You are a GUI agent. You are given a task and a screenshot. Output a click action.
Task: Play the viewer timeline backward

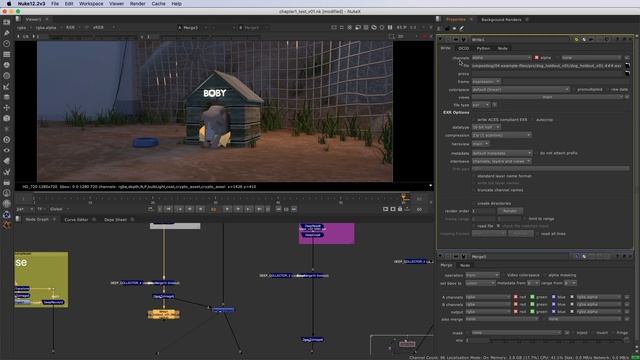tap(200, 209)
